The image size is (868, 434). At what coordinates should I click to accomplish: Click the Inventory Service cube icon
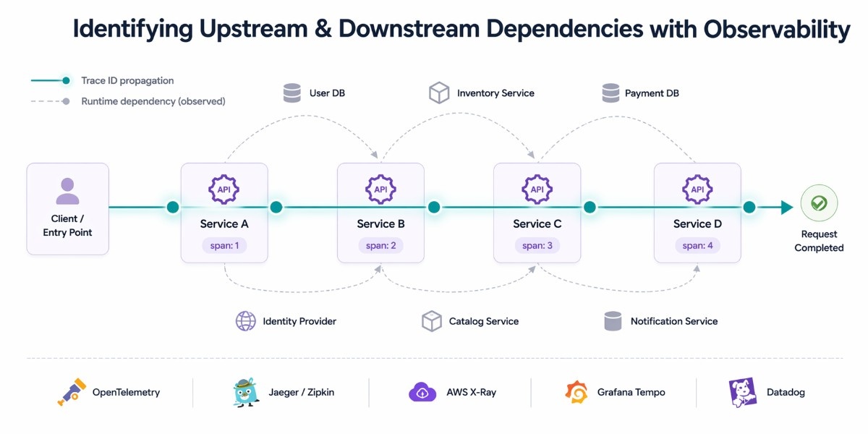point(439,93)
